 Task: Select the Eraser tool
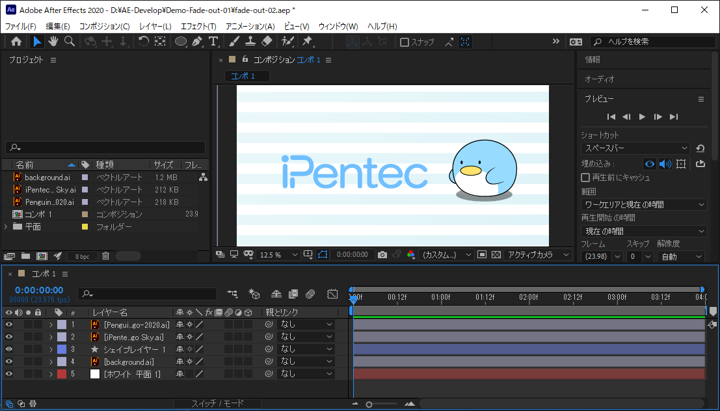267,42
